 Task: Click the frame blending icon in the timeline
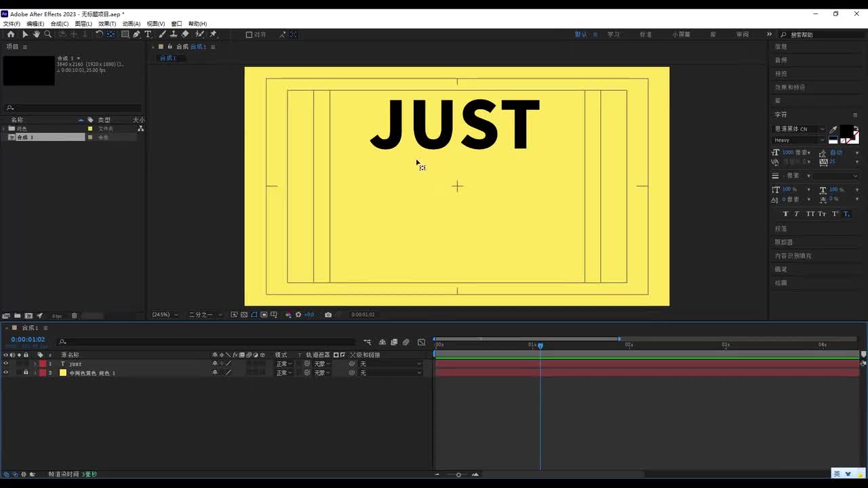394,342
